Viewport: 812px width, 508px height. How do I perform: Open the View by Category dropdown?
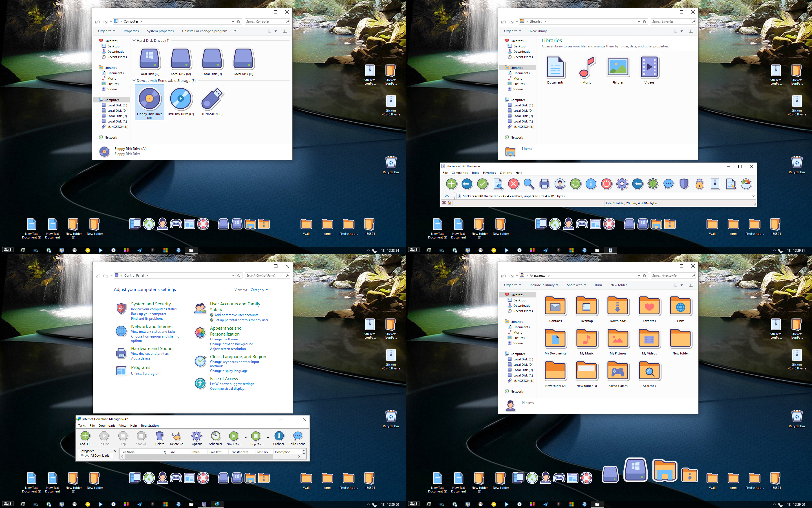[259, 290]
